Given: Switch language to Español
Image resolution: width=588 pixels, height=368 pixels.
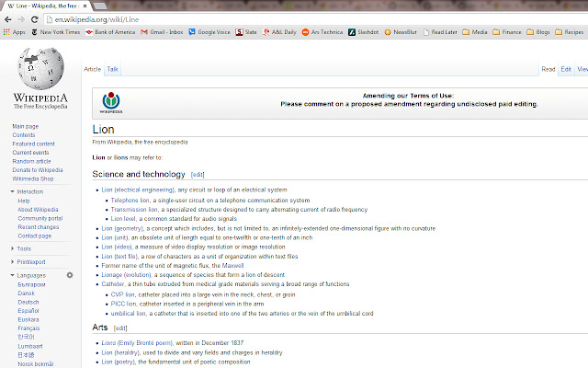Looking at the screenshot, I should (28, 311).
